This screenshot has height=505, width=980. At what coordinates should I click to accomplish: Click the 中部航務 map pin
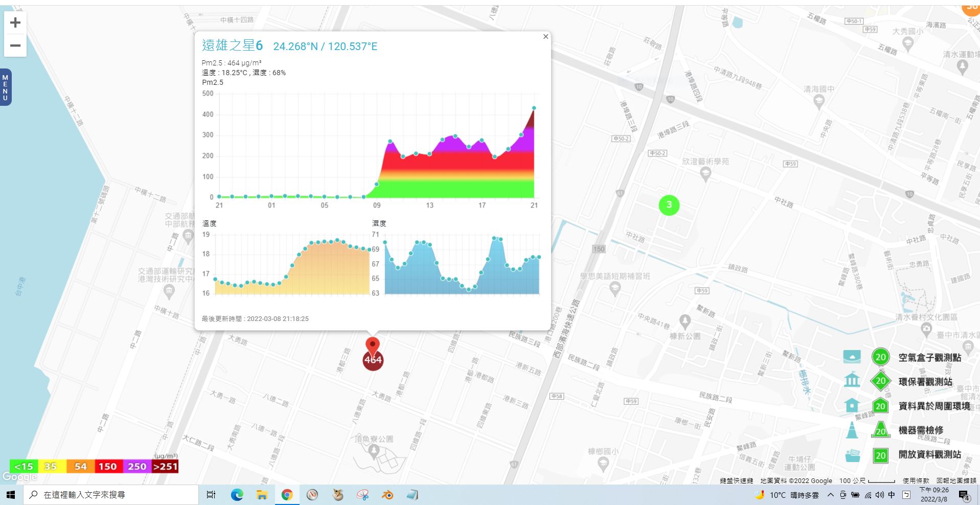[x=188, y=236]
